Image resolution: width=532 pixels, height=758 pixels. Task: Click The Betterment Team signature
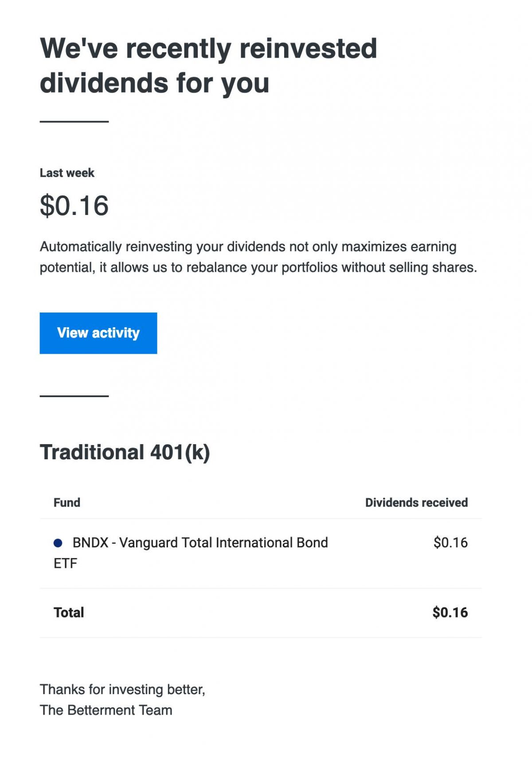pos(106,710)
